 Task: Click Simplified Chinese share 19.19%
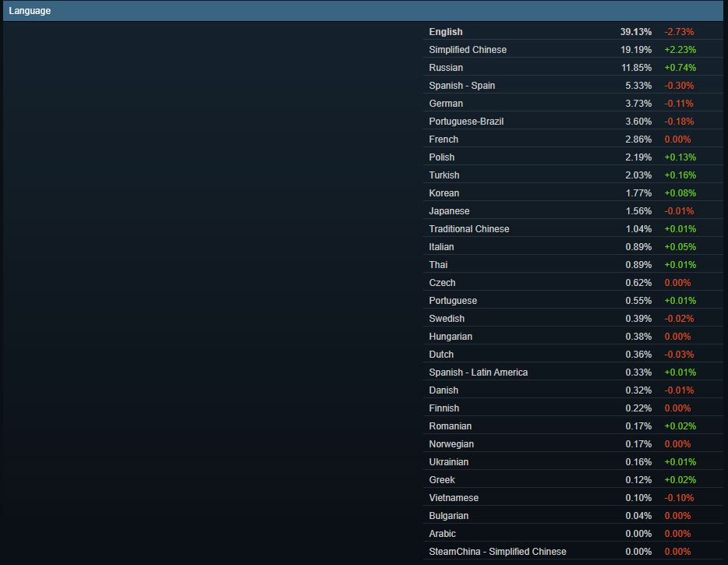[x=636, y=50]
